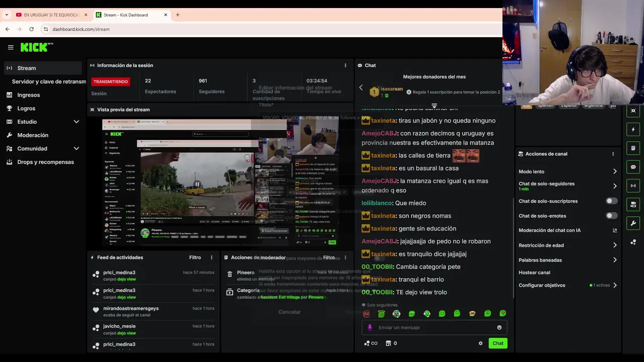
Task: Open the emoji picker in message box
Action: click(x=499, y=327)
